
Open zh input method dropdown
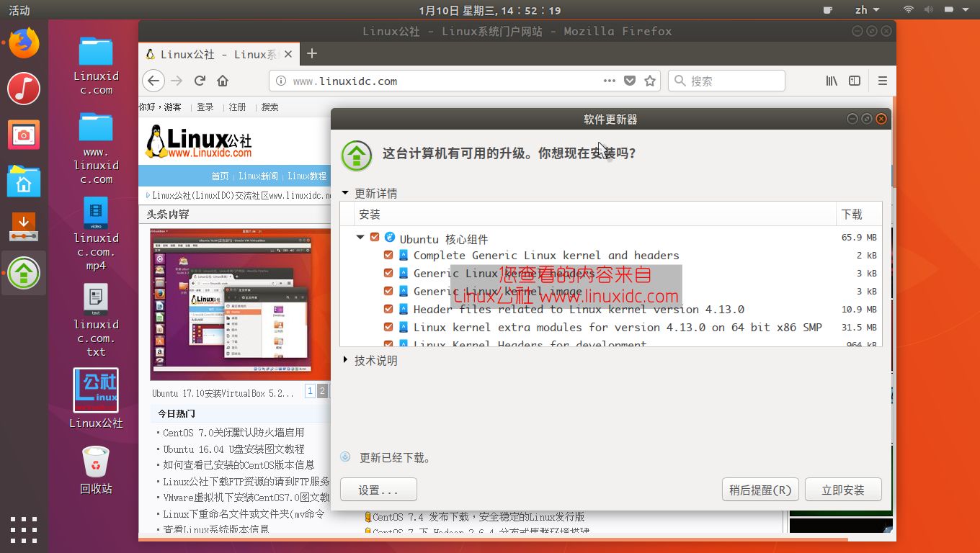pyautogui.click(x=867, y=10)
